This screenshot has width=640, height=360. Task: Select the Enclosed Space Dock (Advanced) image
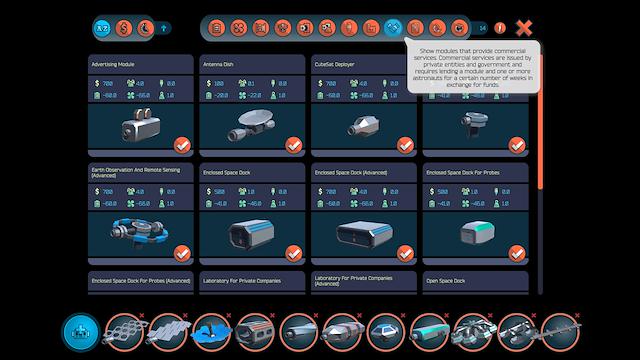pyautogui.click(x=364, y=235)
